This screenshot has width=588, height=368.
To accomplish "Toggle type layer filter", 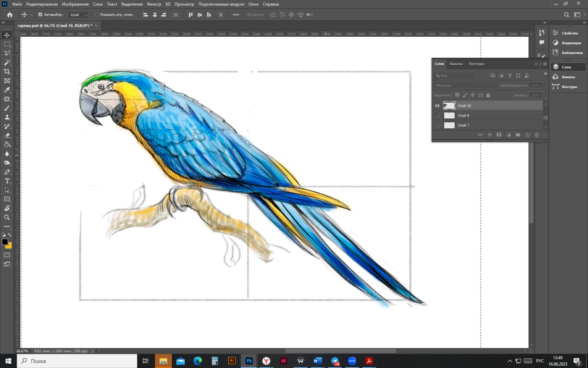I will click(510, 75).
